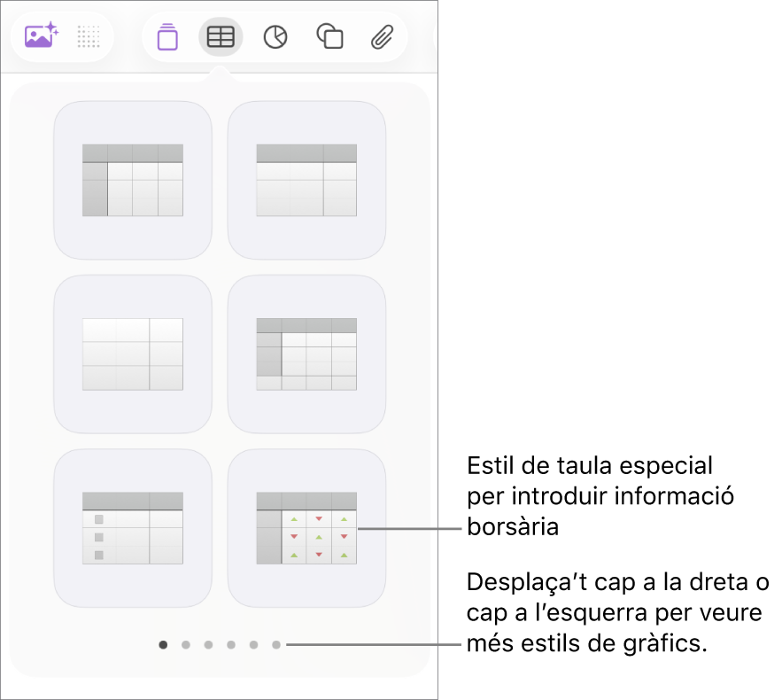Select the third page indicator dot
The image size is (782, 700).
[209, 644]
